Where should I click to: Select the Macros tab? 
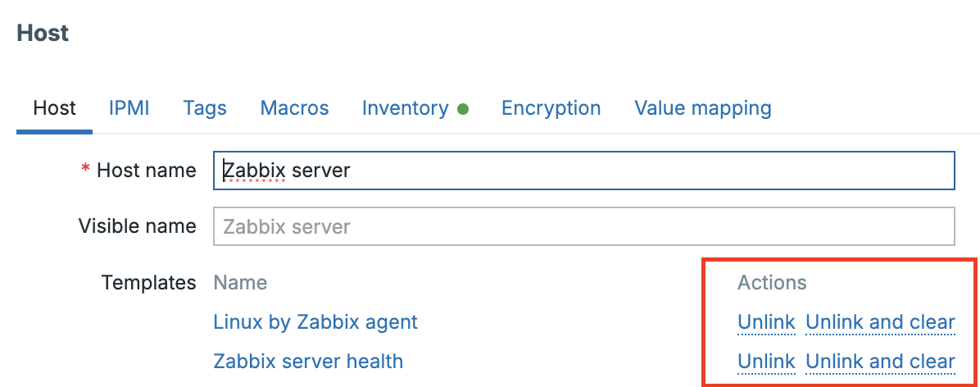click(294, 108)
